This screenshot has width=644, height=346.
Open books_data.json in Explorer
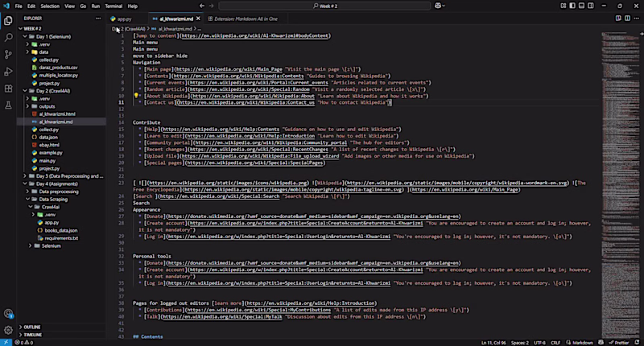(x=61, y=230)
